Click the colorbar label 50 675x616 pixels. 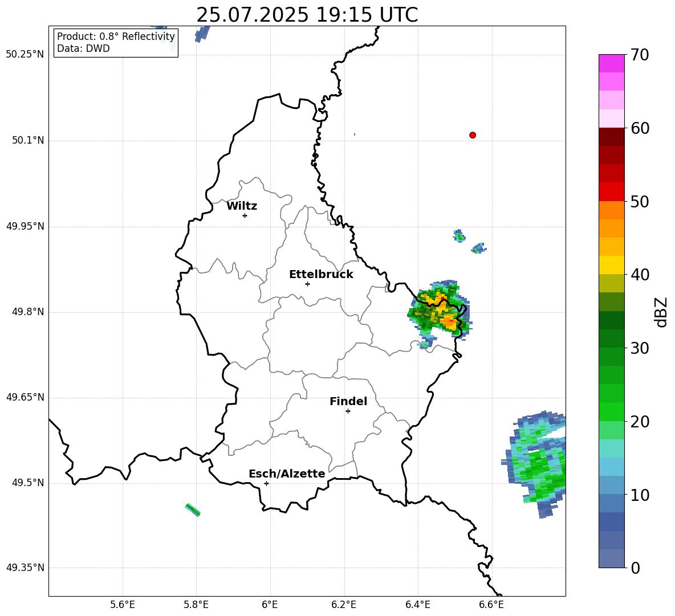640,201
